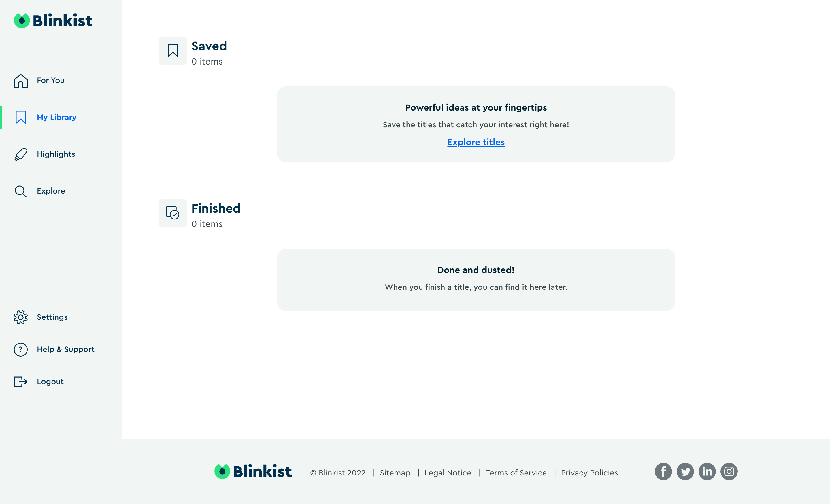Click the Saved section bookmark icon
The width and height of the screenshot is (830, 504).
tap(173, 50)
